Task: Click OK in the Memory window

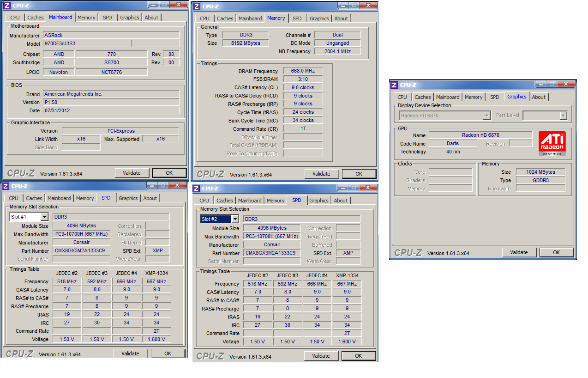Action: pyautogui.click(x=359, y=174)
